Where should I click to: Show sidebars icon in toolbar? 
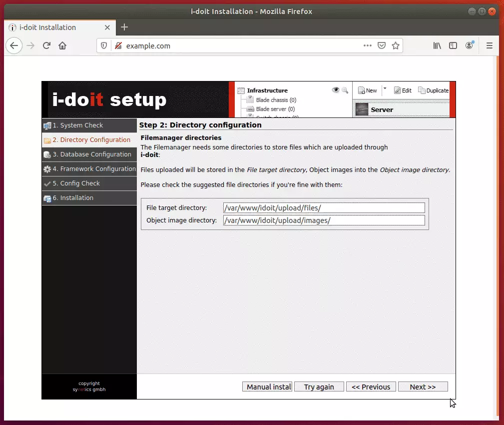click(453, 45)
